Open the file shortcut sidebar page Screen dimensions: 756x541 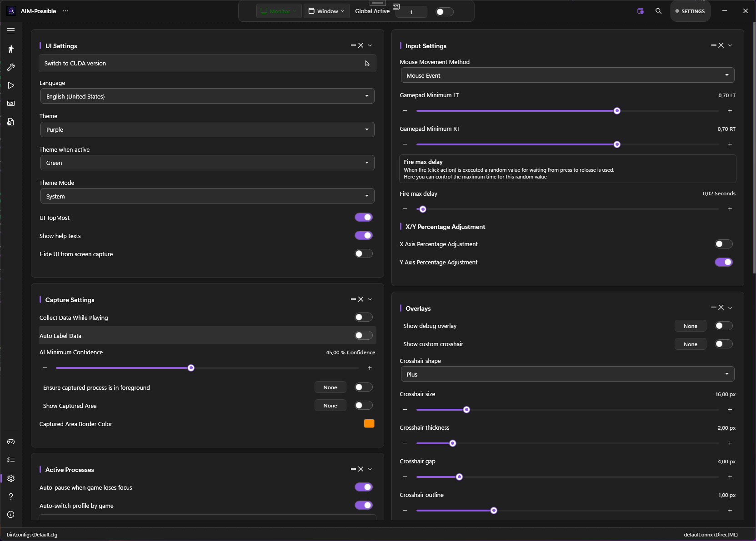(x=11, y=122)
